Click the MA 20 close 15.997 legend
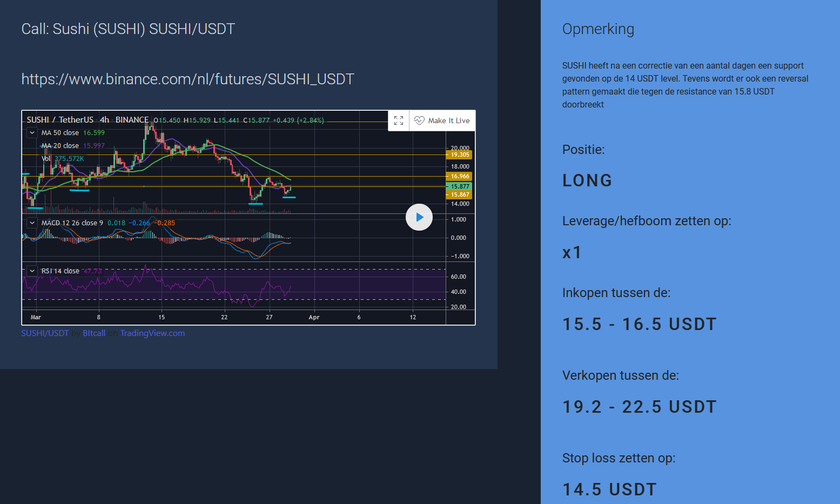 tap(73, 145)
